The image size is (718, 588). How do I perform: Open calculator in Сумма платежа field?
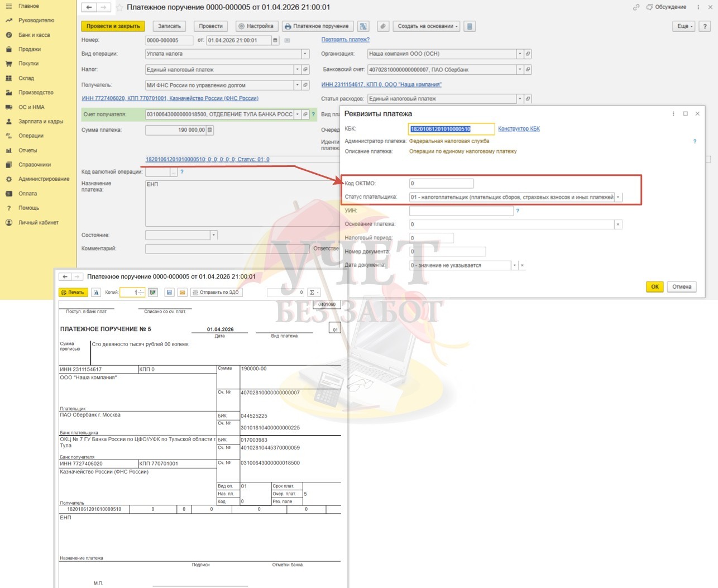point(210,130)
